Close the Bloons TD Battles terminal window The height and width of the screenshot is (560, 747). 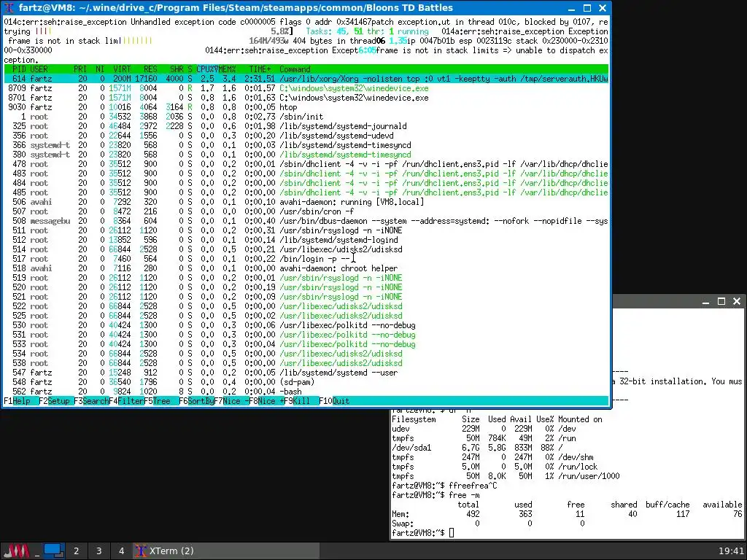tap(602, 8)
